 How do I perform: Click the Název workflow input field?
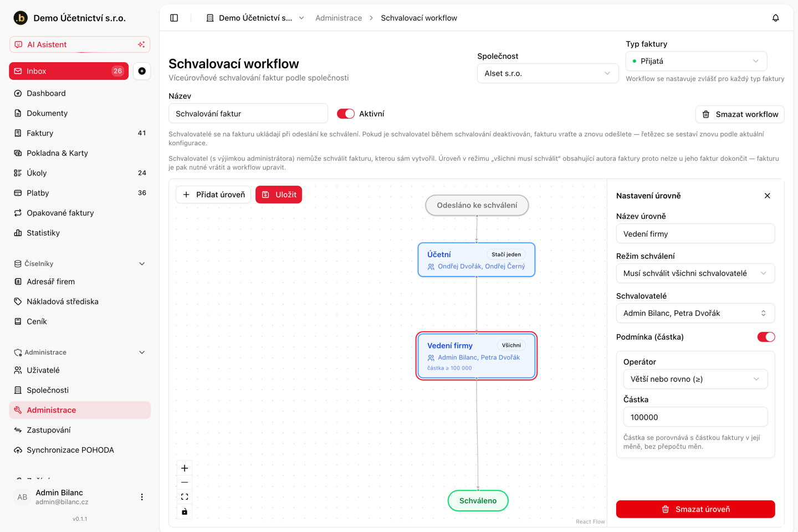click(x=248, y=114)
